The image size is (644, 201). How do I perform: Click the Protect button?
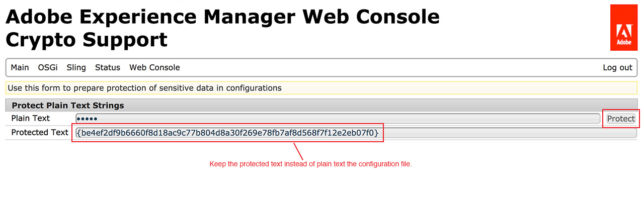click(x=621, y=119)
